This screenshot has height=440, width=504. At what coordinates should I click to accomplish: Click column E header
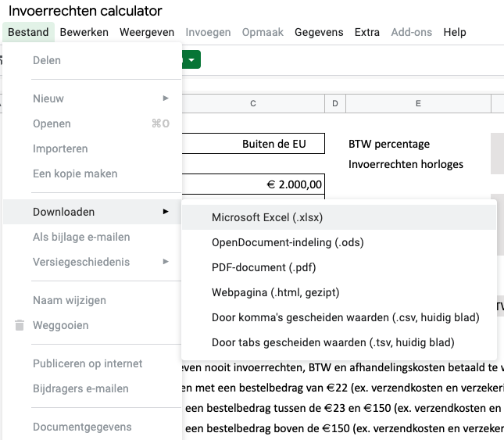point(418,104)
